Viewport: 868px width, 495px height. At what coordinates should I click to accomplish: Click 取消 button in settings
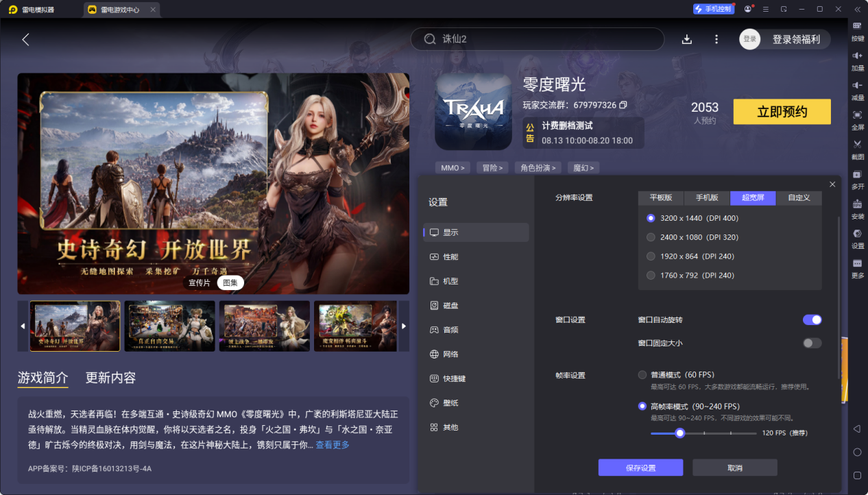tap(735, 468)
